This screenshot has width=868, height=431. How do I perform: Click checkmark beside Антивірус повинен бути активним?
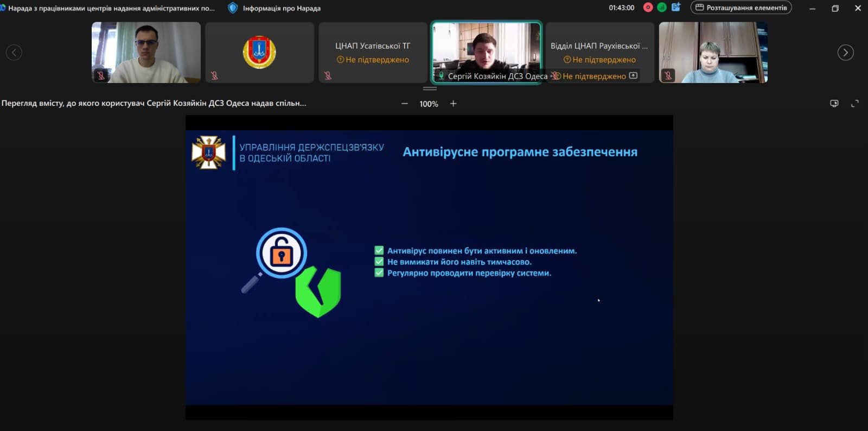tap(379, 250)
